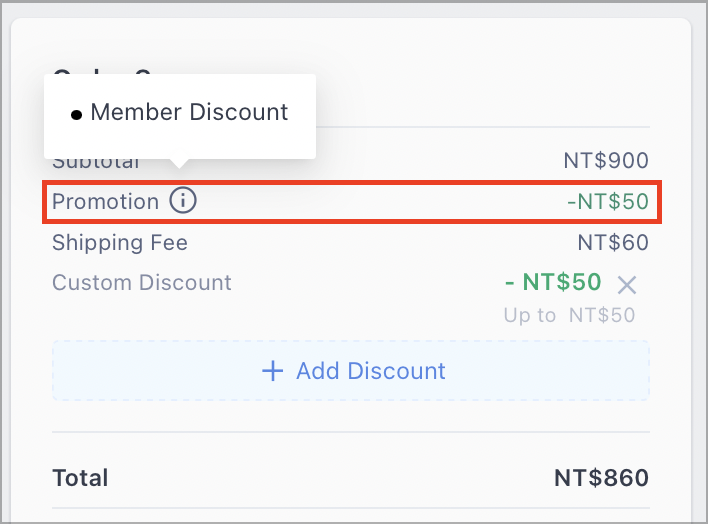Screen dimensions: 708x524
Task: Click the Shipping Fee label
Action: point(120,243)
